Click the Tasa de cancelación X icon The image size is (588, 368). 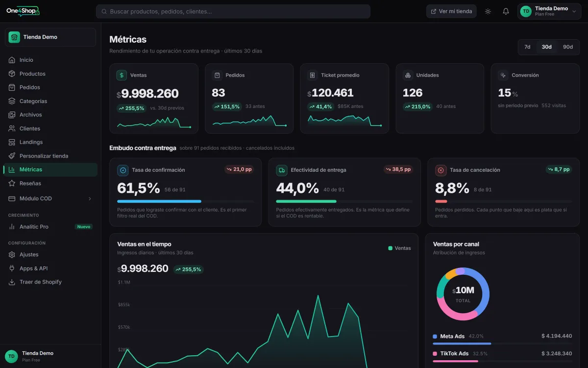pos(441,170)
